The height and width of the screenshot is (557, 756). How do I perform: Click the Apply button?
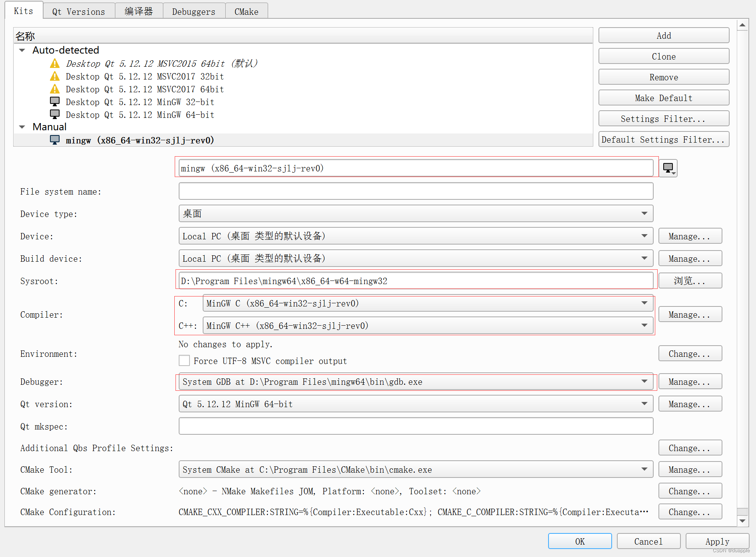pos(717,541)
